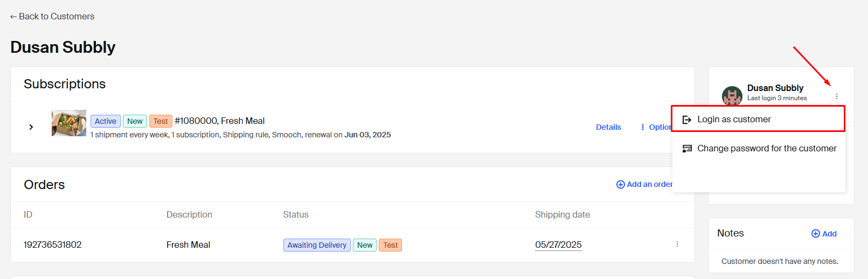Open the subscription Options dropdown
The height and width of the screenshot is (279, 868).
coord(656,127)
